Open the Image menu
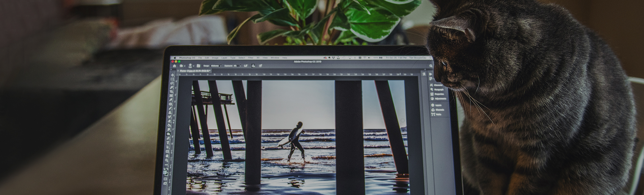 (215, 58)
